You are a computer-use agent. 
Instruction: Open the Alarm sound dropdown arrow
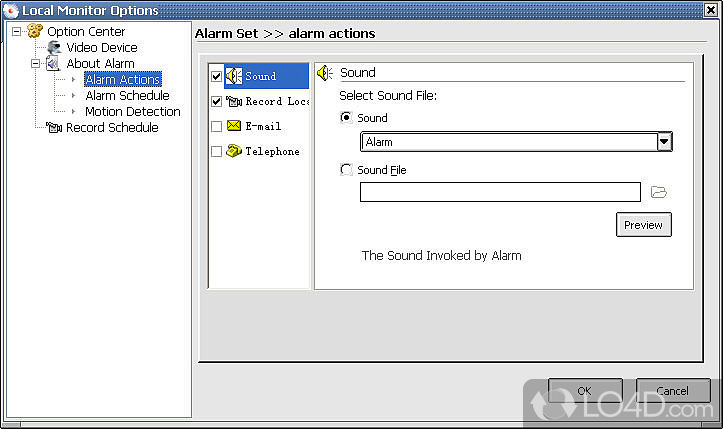pos(664,142)
